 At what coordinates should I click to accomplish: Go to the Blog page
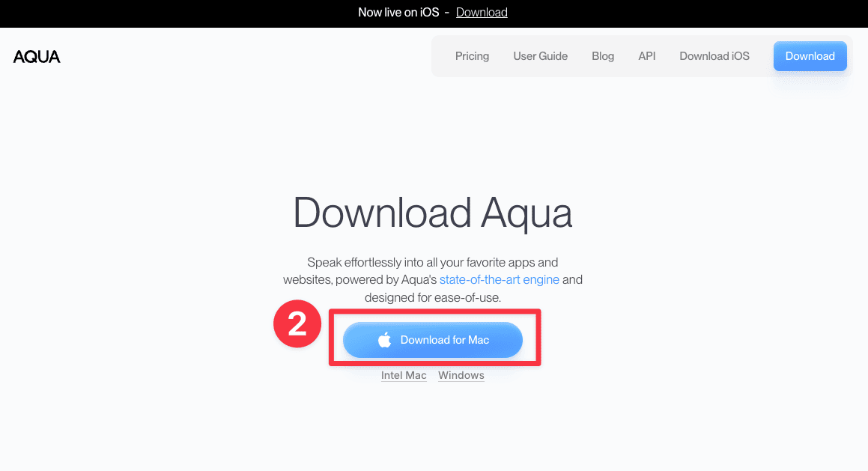(x=603, y=56)
